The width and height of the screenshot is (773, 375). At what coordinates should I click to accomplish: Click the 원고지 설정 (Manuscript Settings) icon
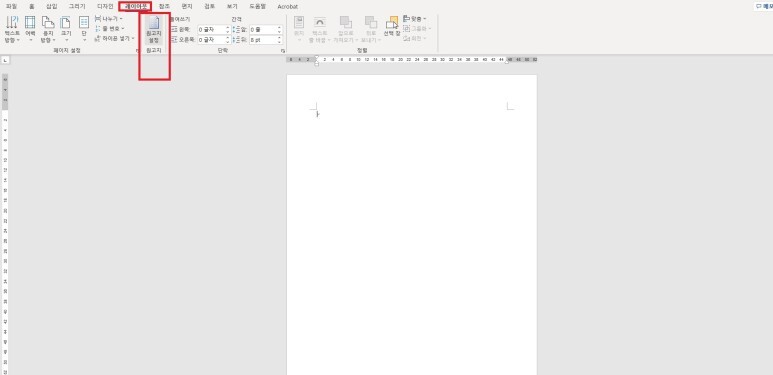pyautogui.click(x=154, y=29)
